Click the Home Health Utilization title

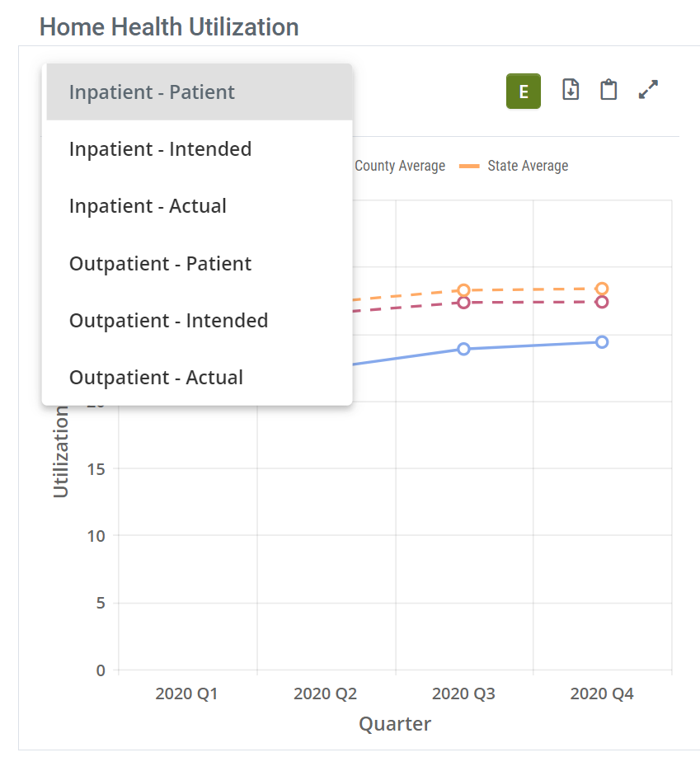(169, 26)
